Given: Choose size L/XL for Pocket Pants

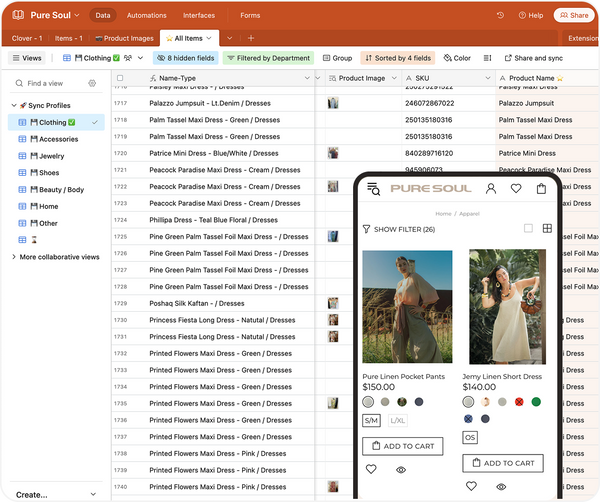Looking at the screenshot, I should (398, 421).
